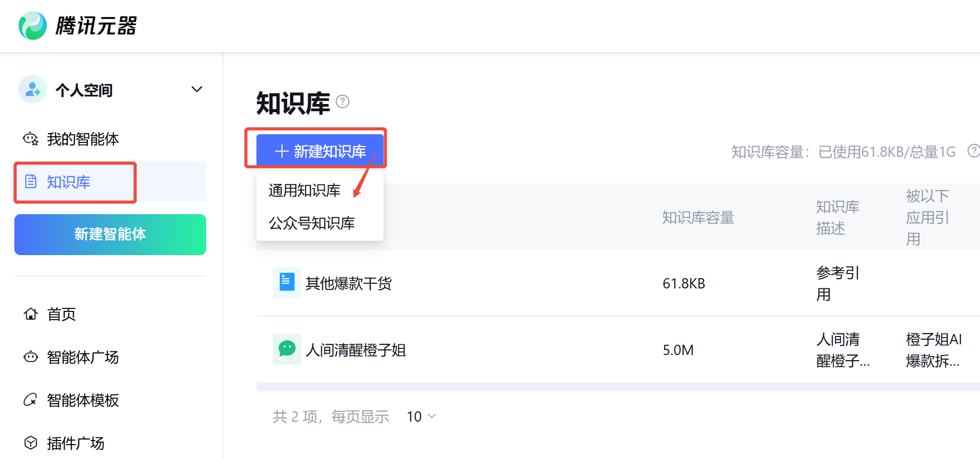The image size is (980, 459).
Task: Click the personal space avatar icon
Action: 33,90
